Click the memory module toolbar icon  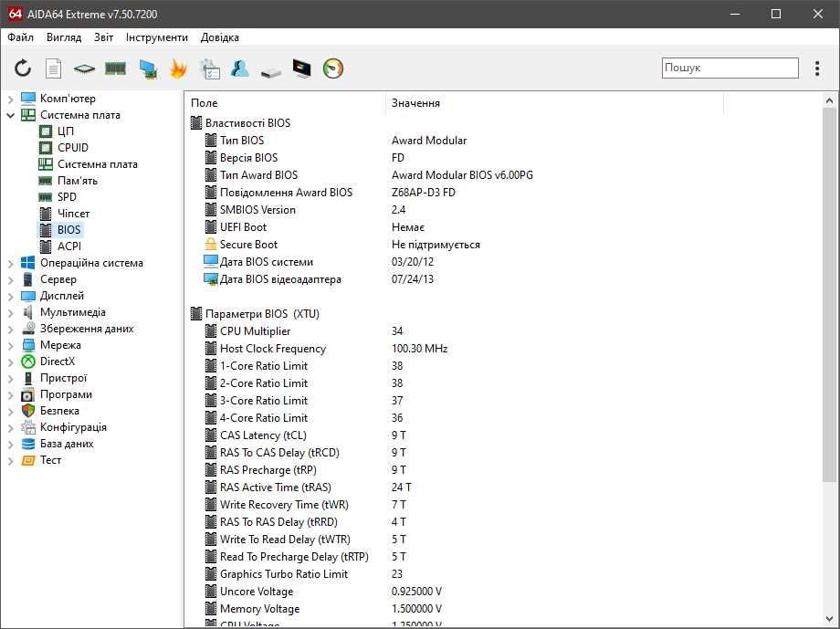click(115, 68)
